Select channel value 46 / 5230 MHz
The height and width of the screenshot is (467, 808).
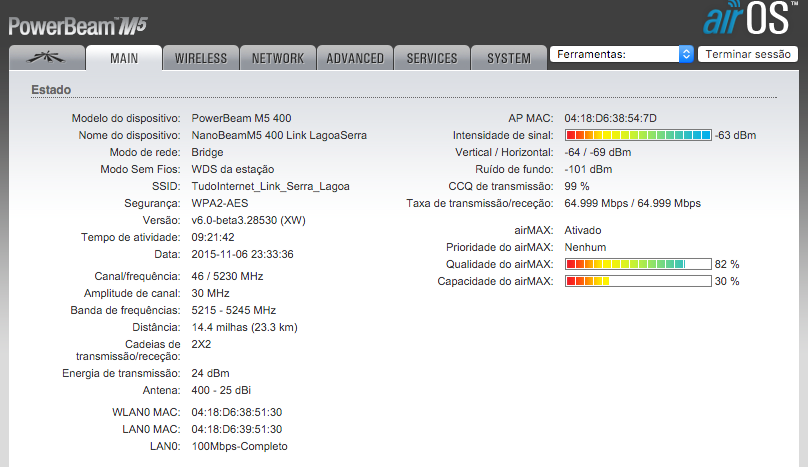227,276
